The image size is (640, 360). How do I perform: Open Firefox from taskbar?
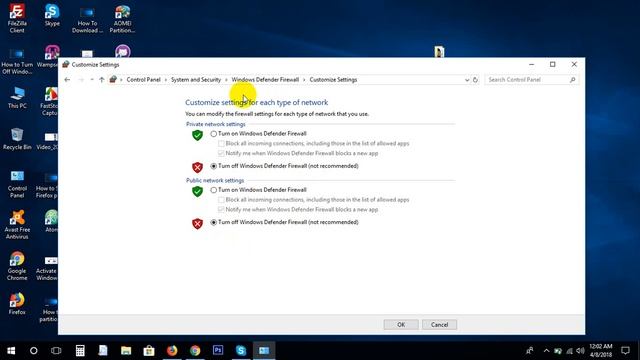[172, 351]
